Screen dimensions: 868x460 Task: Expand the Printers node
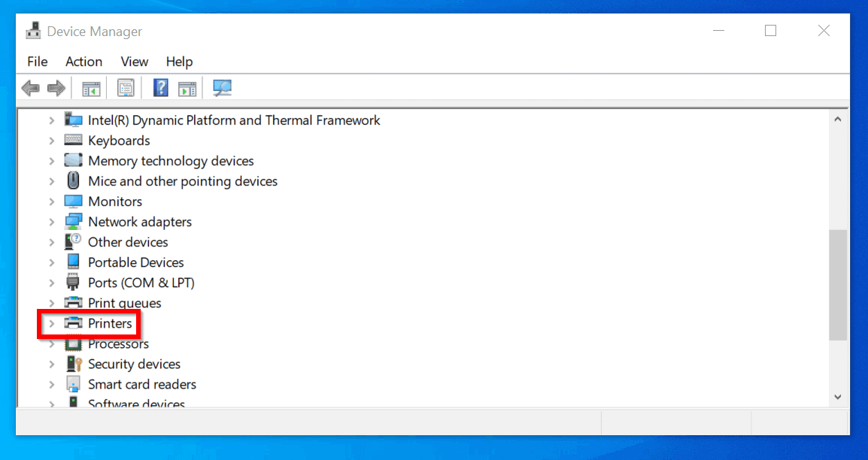tap(50, 323)
